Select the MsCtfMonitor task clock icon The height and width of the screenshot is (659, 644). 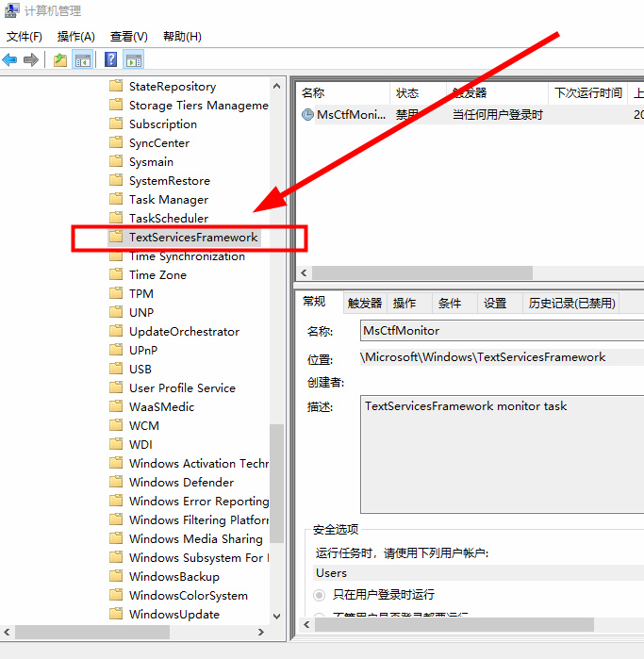(307, 115)
